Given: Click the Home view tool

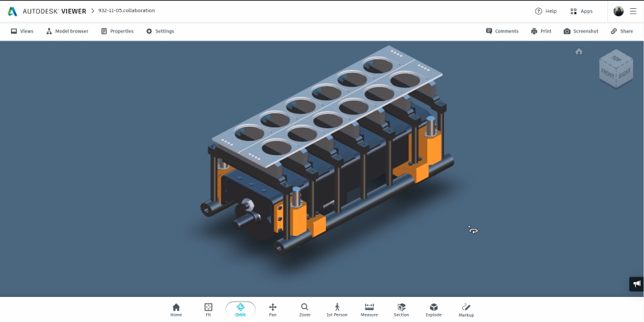Looking at the screenshot, I should [x=176, y=310].
